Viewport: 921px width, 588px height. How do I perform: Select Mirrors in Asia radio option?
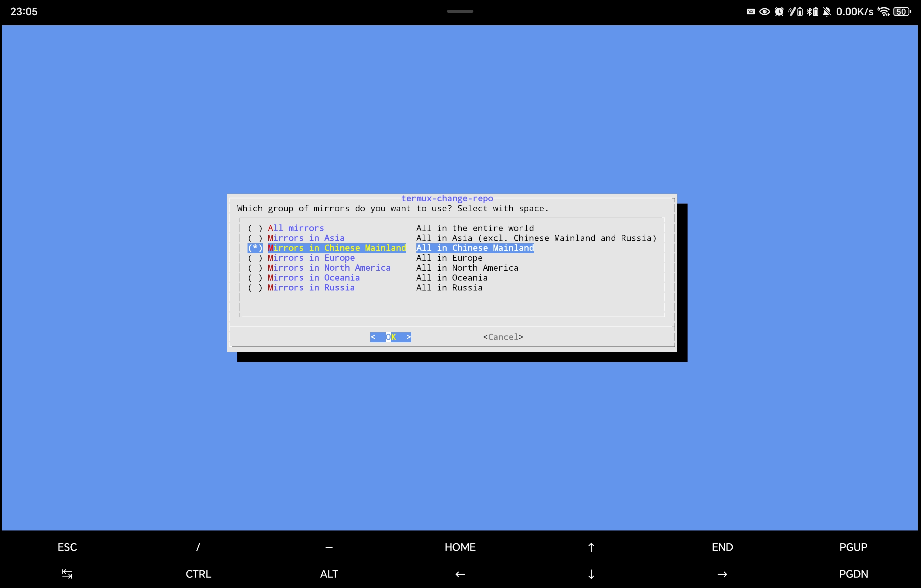(x=306, y=238)
